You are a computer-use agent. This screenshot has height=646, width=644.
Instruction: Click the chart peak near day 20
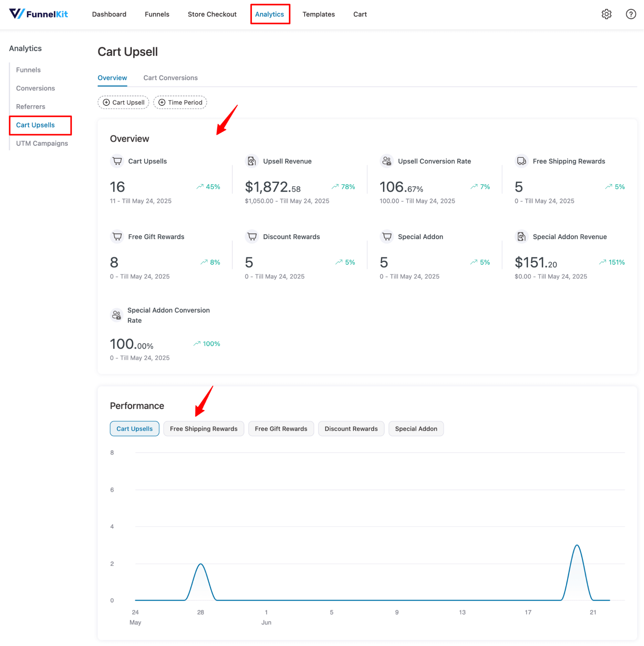click(577, 546)
